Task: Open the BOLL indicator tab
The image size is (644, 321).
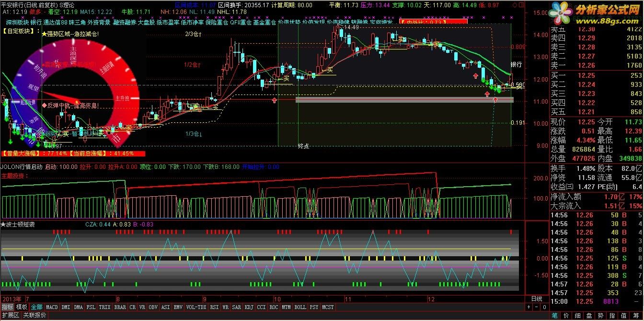Action: pyautogui.click(x=300, y=307)
